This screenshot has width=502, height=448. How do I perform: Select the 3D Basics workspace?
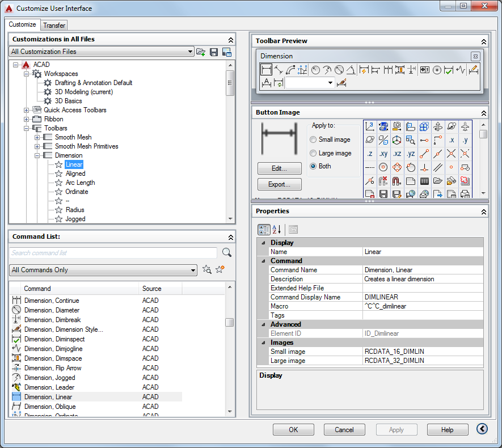coord(68,101)
